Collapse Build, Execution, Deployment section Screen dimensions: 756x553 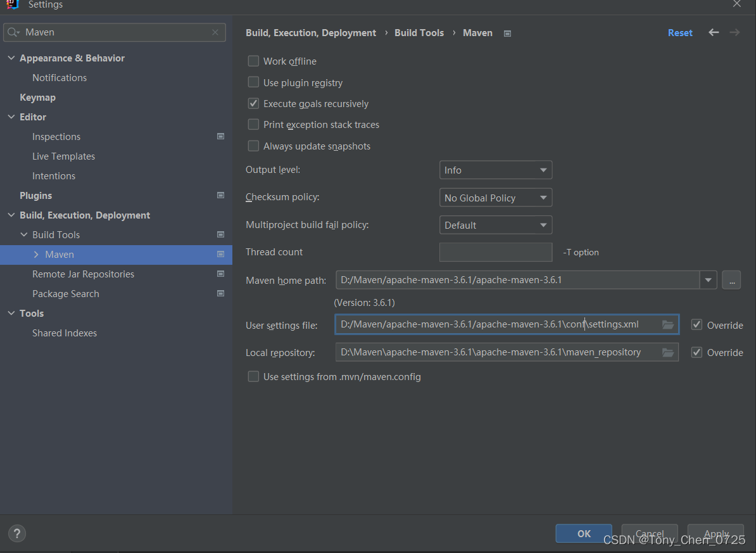11,215
